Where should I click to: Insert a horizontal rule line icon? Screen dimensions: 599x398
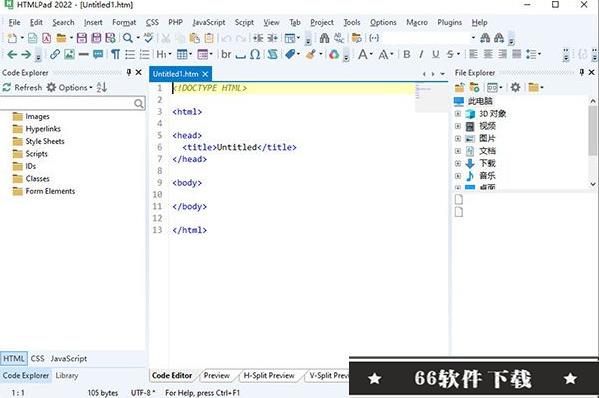click(83, 55)
